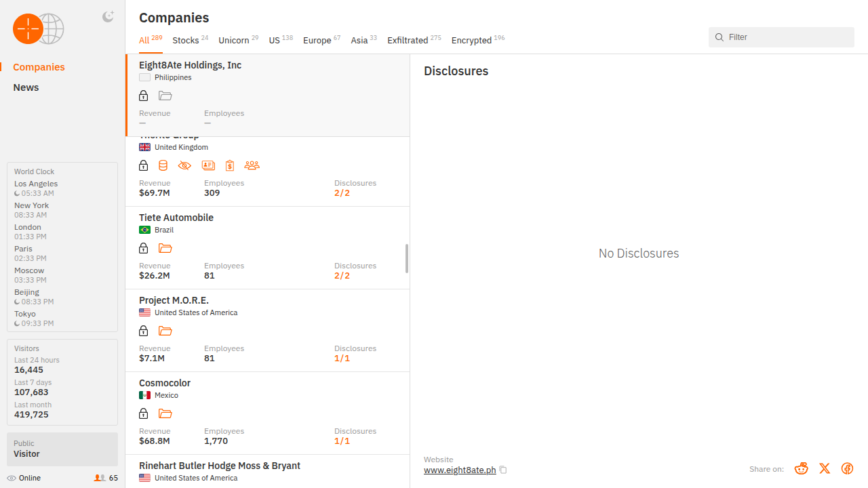Click the crossed-out eye icon in UK company row

[x=184, y=165]
